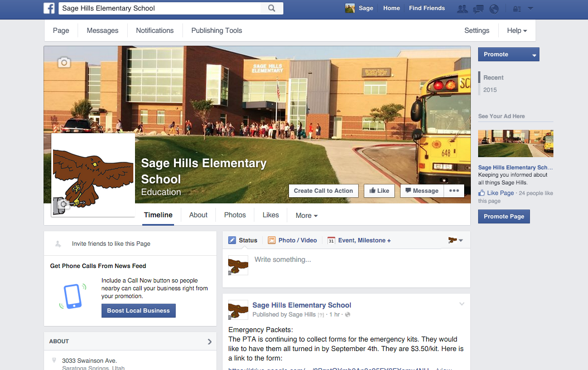Open privacy shortcuts lock icon
588x370 pixels.
517,9
